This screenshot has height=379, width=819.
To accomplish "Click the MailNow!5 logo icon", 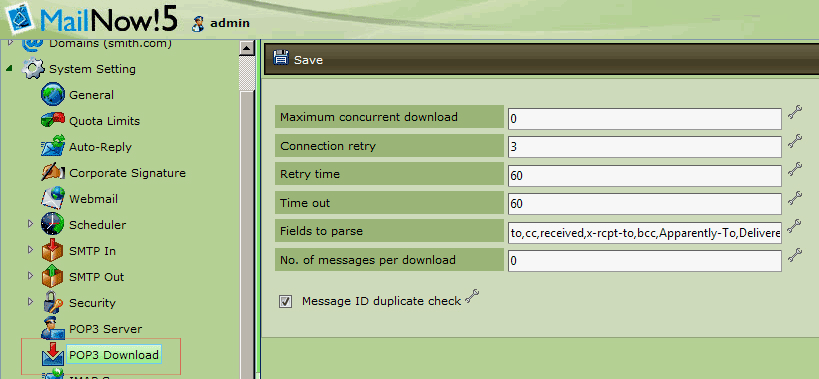I will (21, 19).
